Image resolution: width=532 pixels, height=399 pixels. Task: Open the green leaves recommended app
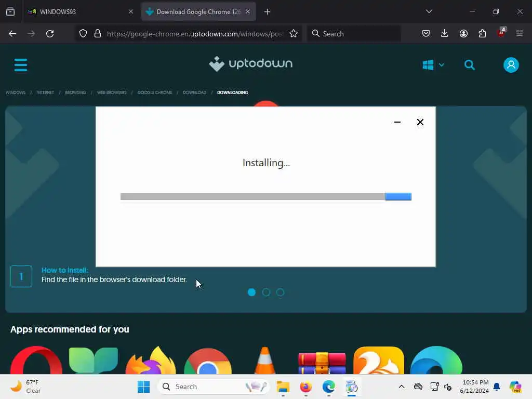[x=94, y=361]
